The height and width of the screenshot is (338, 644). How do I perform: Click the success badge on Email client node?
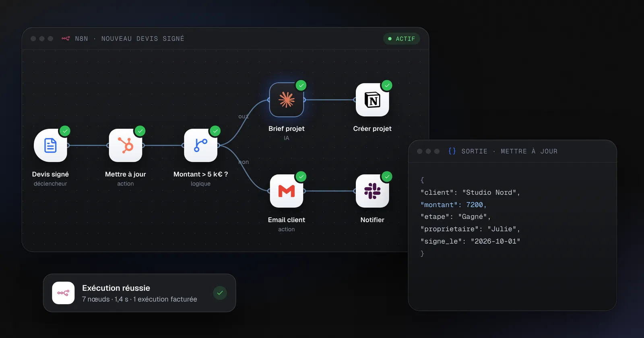(301, 177)
